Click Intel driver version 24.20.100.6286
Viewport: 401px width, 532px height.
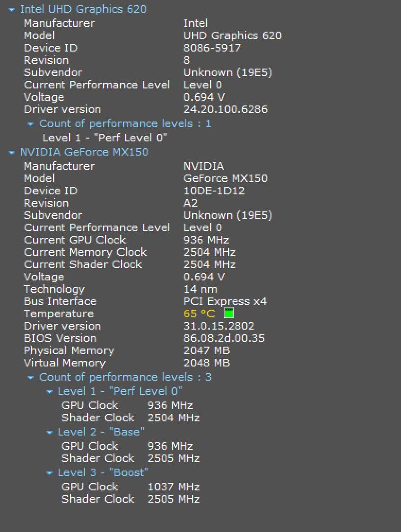(225, 109)
